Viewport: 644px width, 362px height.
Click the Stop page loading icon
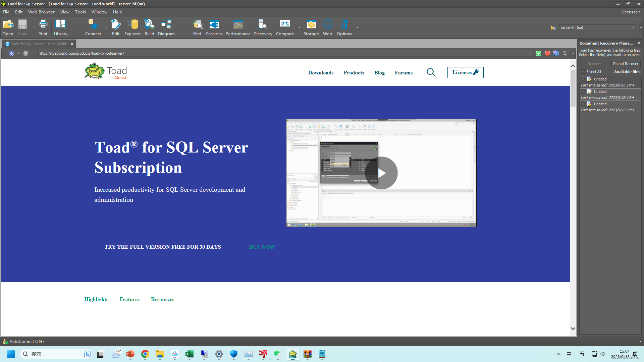coord(548,53)
